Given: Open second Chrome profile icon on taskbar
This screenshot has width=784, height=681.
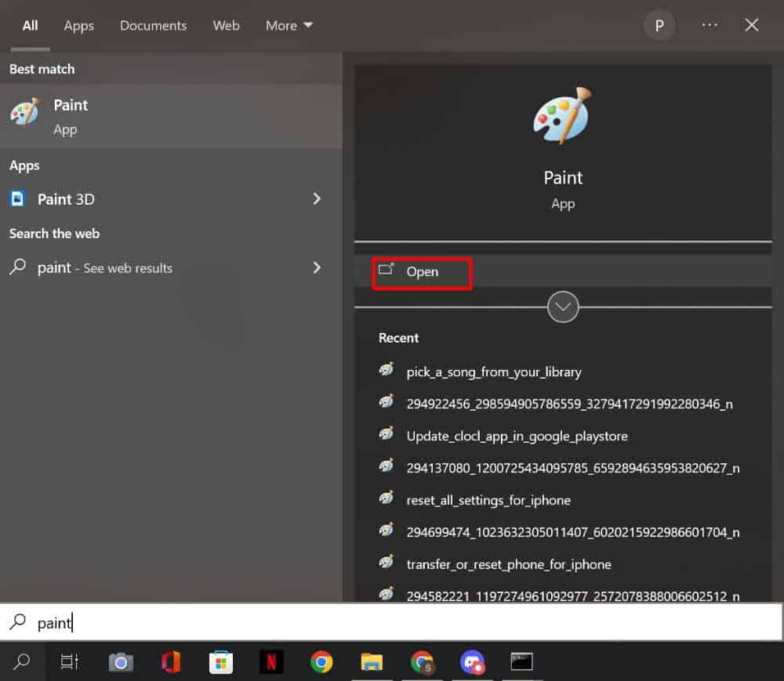Looking at the screenshot, I should (422, 662).
